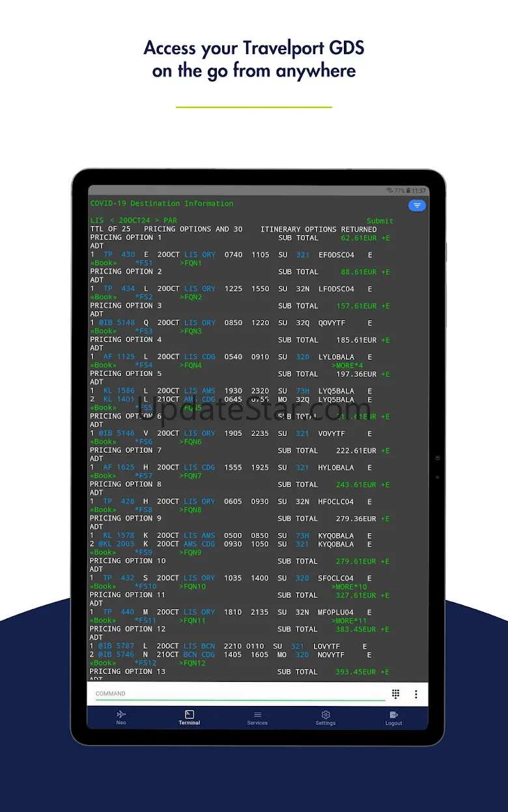Click flight number TP 434
Viewport: 508px width, 812px height.
click(x=119, y=289)
